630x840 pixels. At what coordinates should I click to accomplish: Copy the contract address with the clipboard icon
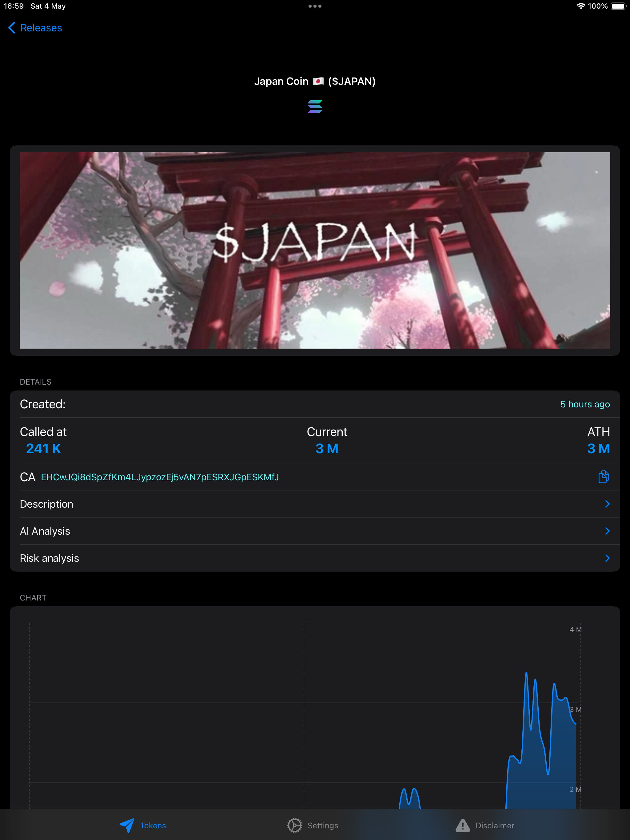coord(604,477)
